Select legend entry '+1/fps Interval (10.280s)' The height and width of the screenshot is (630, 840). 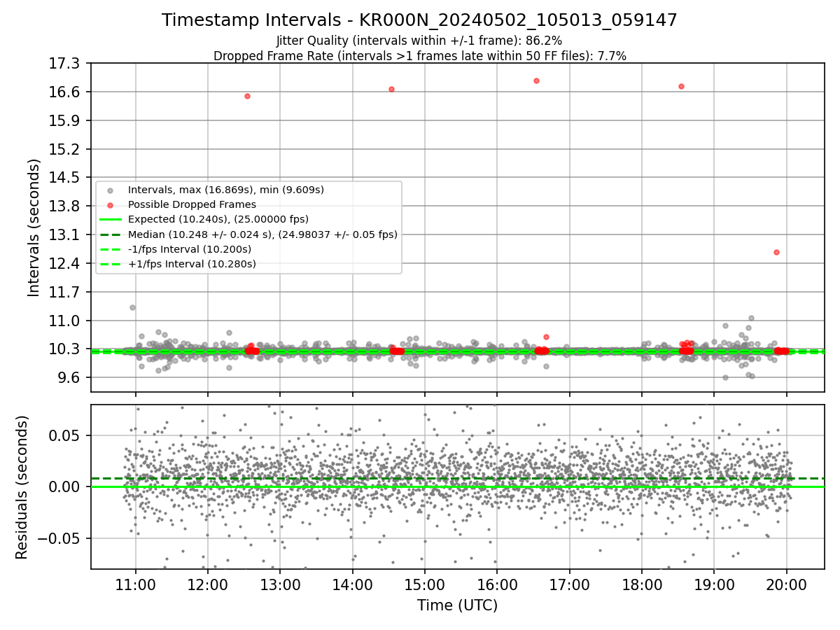pos(192,264)
